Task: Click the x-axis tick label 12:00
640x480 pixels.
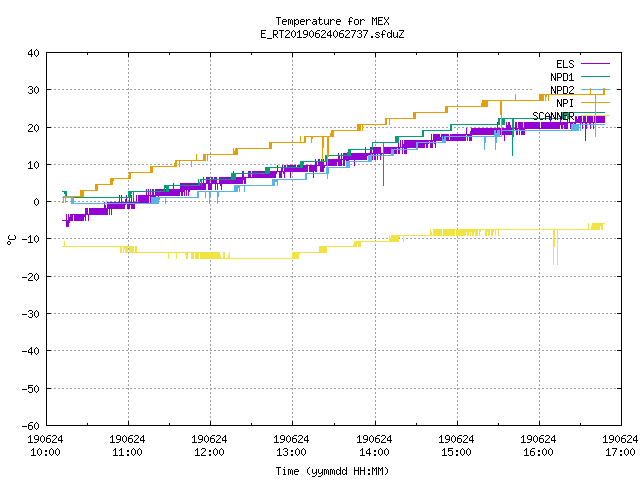Action: point(209,452)
